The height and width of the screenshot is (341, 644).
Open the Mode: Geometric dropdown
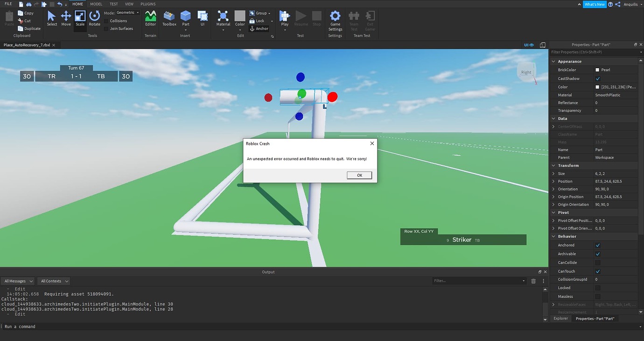coord(127,12)
